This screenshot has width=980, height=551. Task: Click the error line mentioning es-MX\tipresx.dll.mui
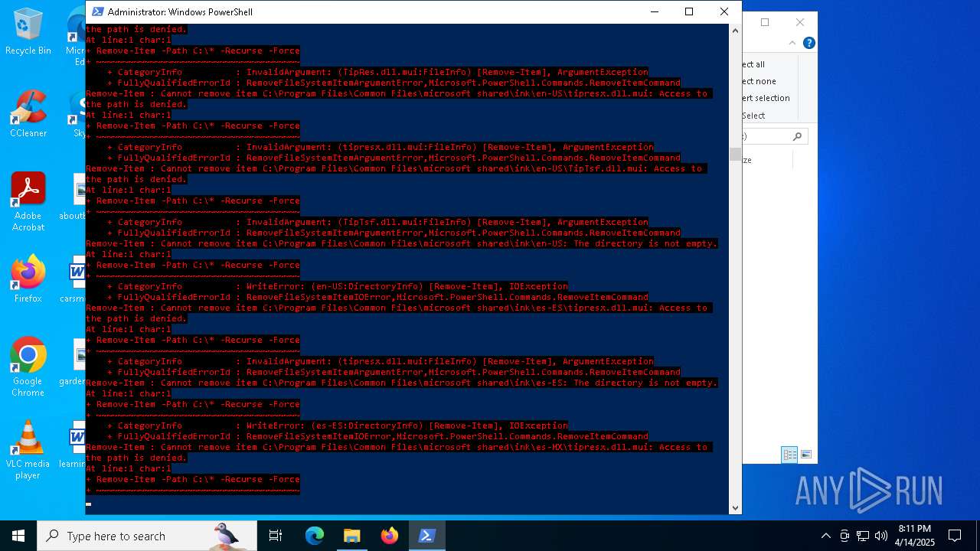pyautogui.click(x=398, y=447)
